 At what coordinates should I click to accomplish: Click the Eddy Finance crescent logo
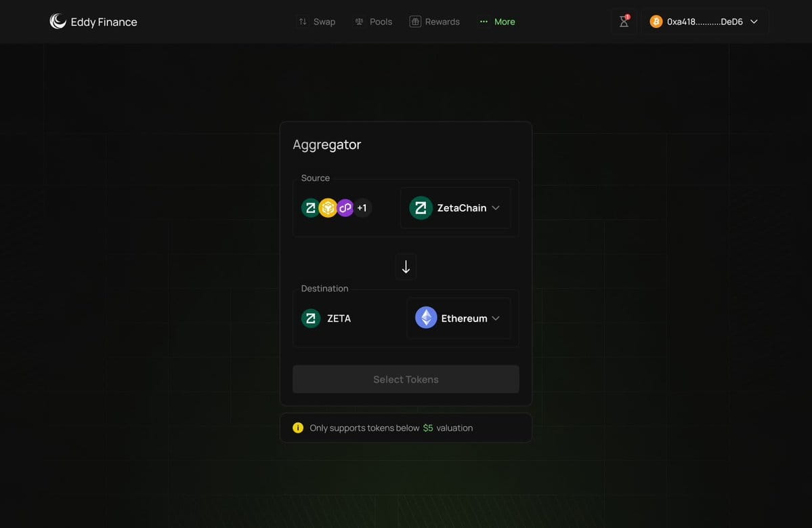coord(58,21)
